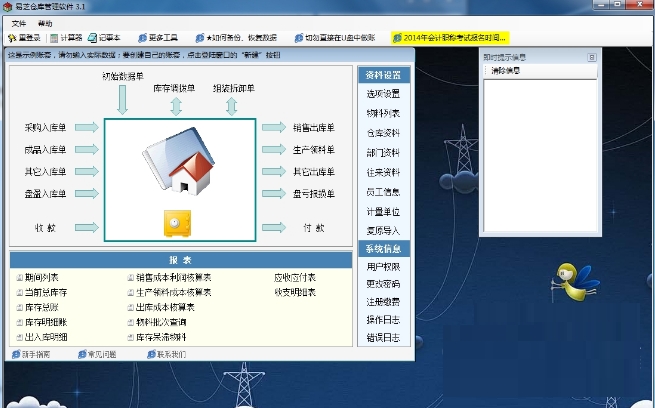Click 付款 payments entry
655x408 pixels.
coord(314,228)
